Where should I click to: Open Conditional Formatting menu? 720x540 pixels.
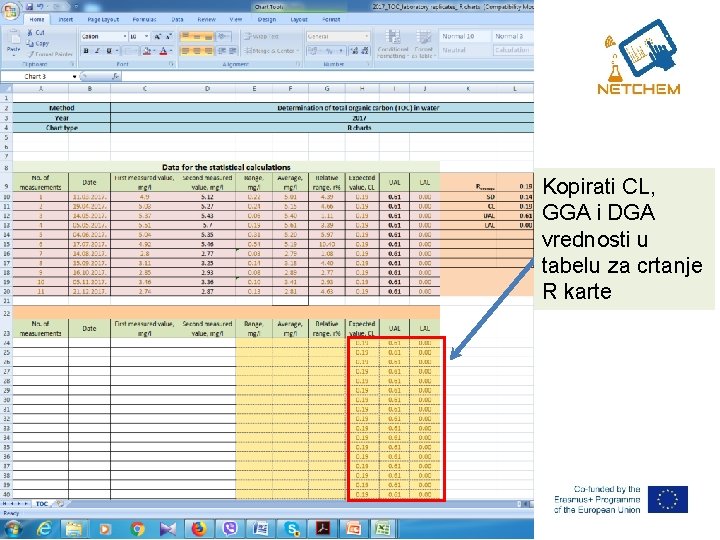(393, 44)
